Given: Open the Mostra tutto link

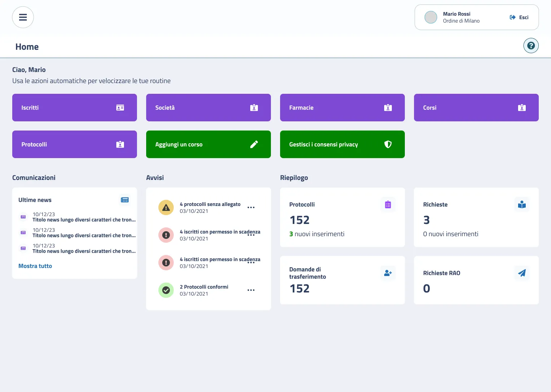Looking at the screenshot, I should point(35,266).
